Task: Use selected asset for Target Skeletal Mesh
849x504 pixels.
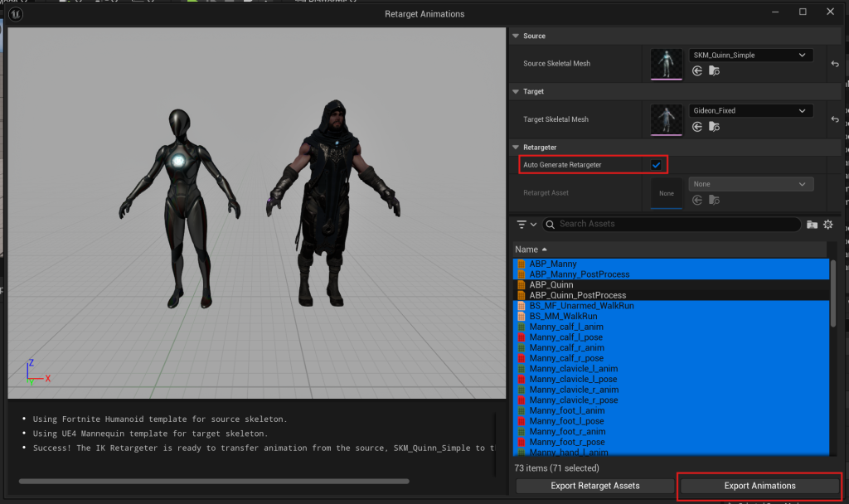Action: point(696,127)
